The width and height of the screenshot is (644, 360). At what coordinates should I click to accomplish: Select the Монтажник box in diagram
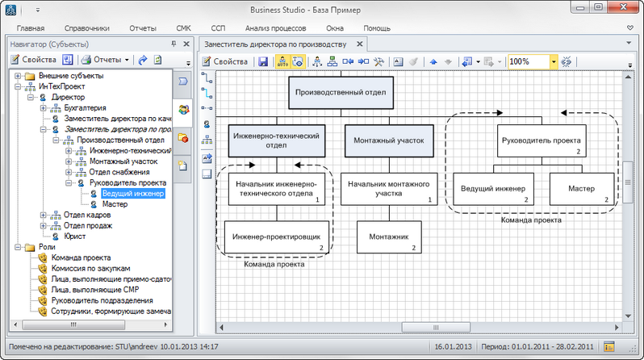point(389,237)
